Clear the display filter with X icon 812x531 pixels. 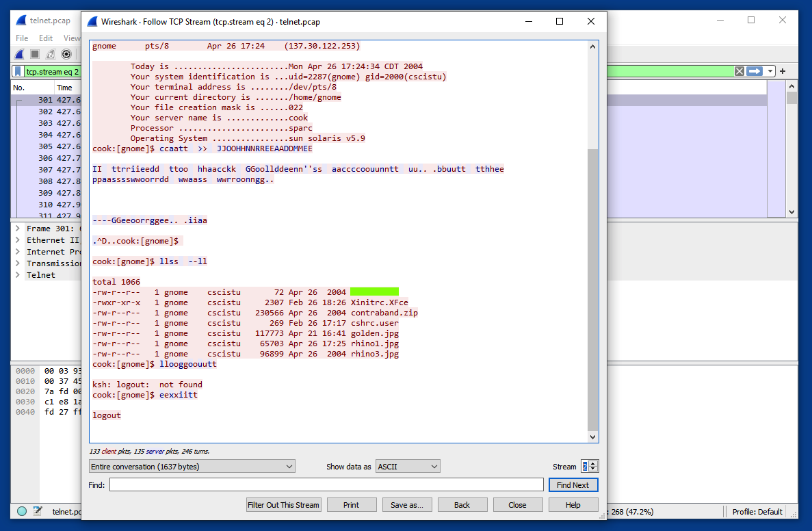tap(739, 71)
